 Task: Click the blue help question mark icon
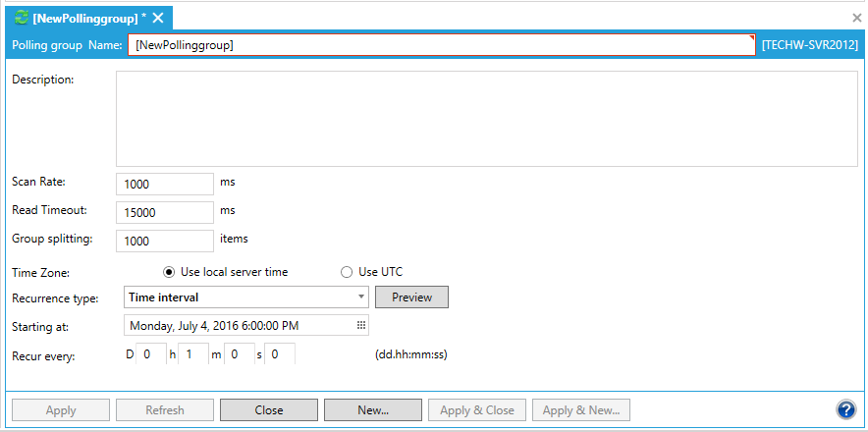click(845, 410)
